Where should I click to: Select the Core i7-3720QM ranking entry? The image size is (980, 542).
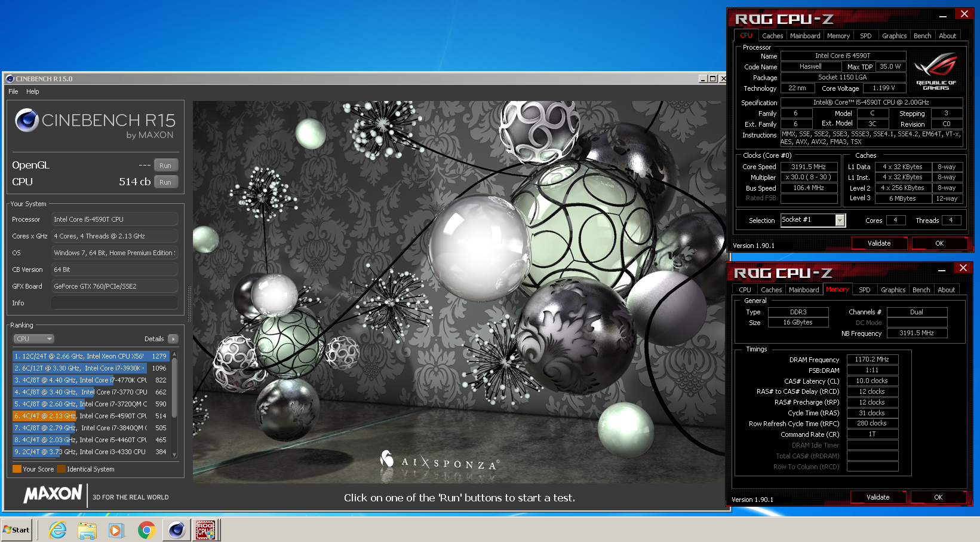tap(91, 404)
